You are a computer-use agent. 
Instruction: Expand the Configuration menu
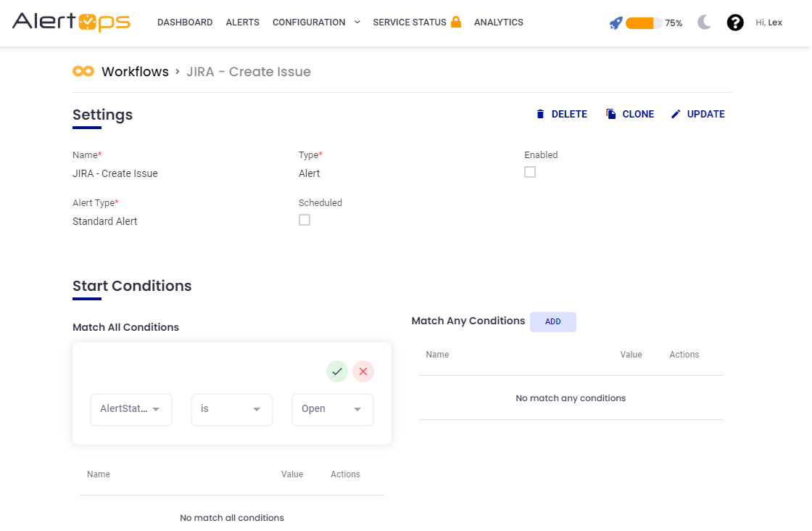pos(316,22)
